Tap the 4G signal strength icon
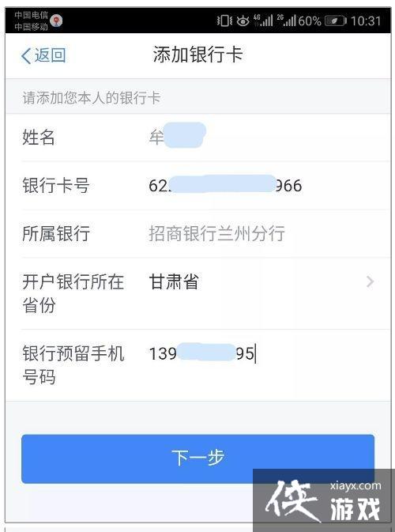Viewport: 395px width, 532px height. [x=263, y=21]
